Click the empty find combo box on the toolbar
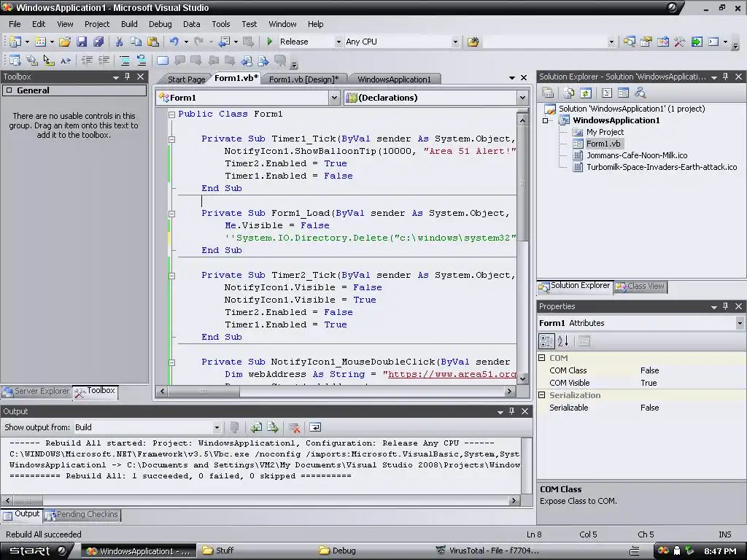 [x=549, y=42]
